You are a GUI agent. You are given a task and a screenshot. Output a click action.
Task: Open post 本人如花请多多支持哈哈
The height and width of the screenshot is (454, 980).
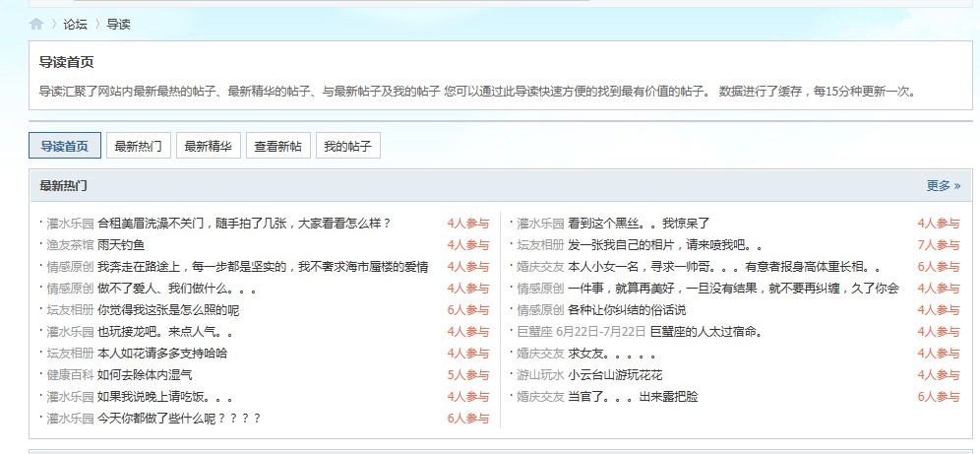pyautogui.click(x=162, y=354)
